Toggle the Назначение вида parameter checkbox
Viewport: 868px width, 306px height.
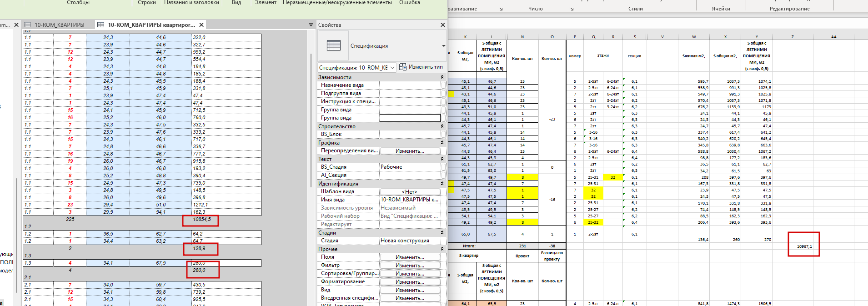tap(443, 85)
